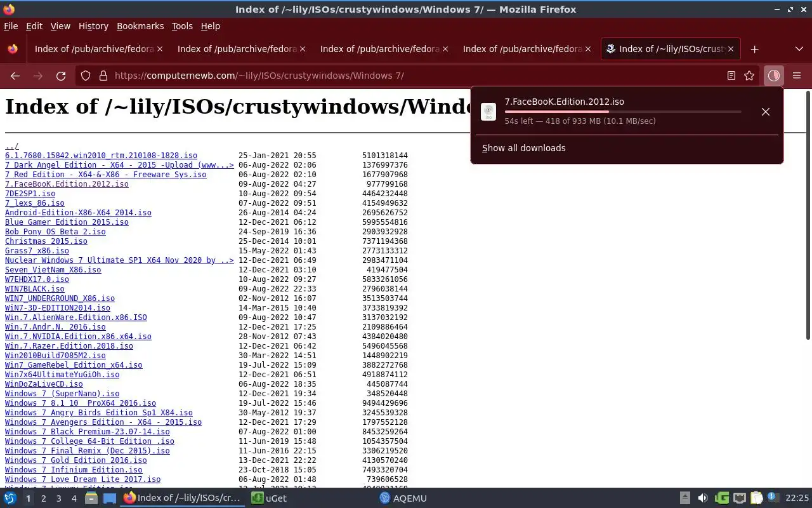Open the File menu
812x508 pixels.
coord(11,26)
